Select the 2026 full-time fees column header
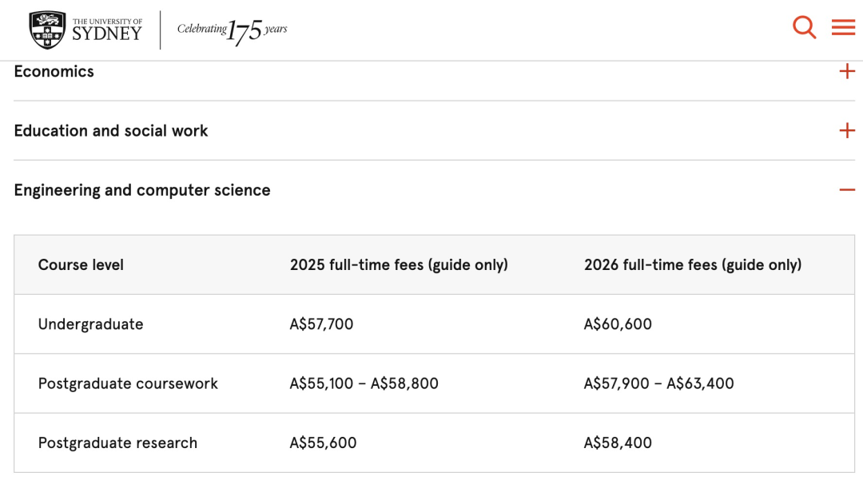 tap(693, 265)
